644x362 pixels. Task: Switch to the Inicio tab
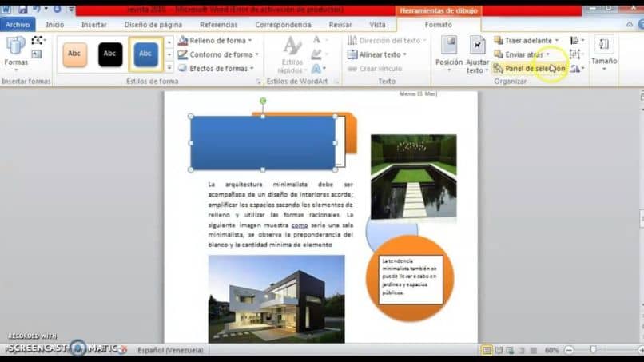55,25
